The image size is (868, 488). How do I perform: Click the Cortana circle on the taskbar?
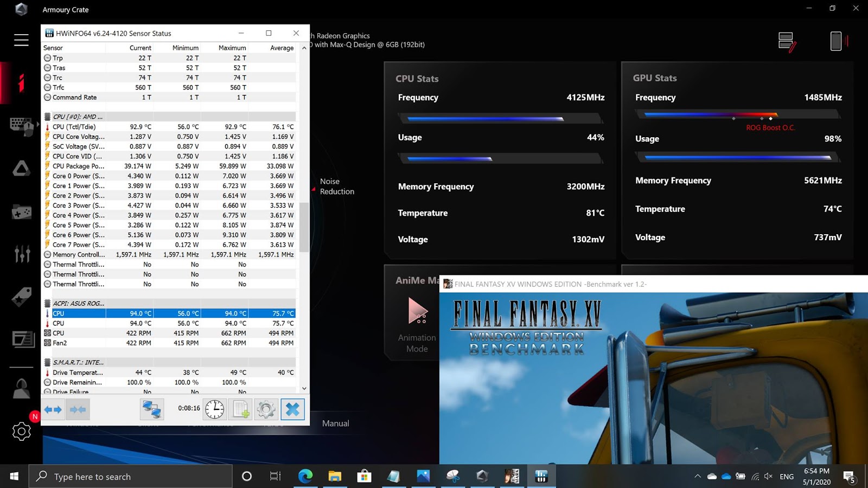tap(246, 476)
